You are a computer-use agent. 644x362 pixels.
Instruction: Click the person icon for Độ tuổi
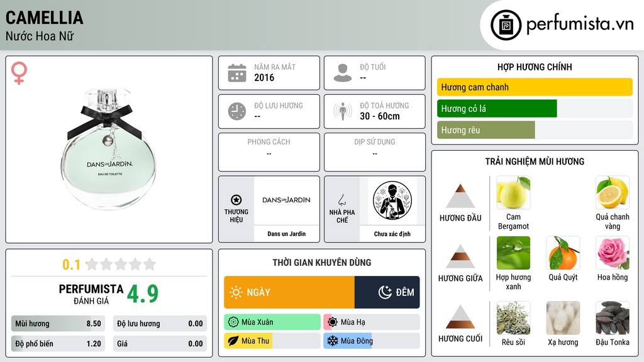[x=343, y=73]
